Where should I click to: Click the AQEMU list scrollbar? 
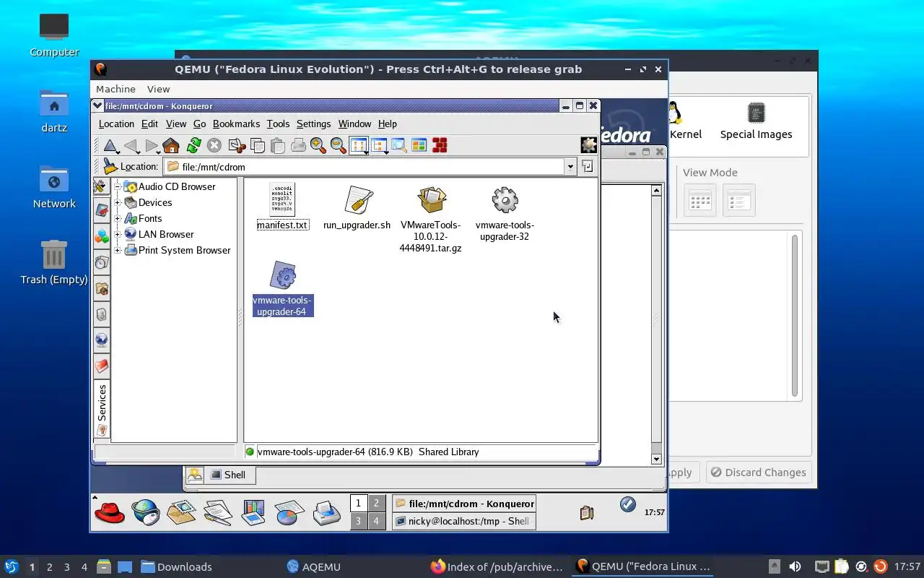tap(795, 316)
